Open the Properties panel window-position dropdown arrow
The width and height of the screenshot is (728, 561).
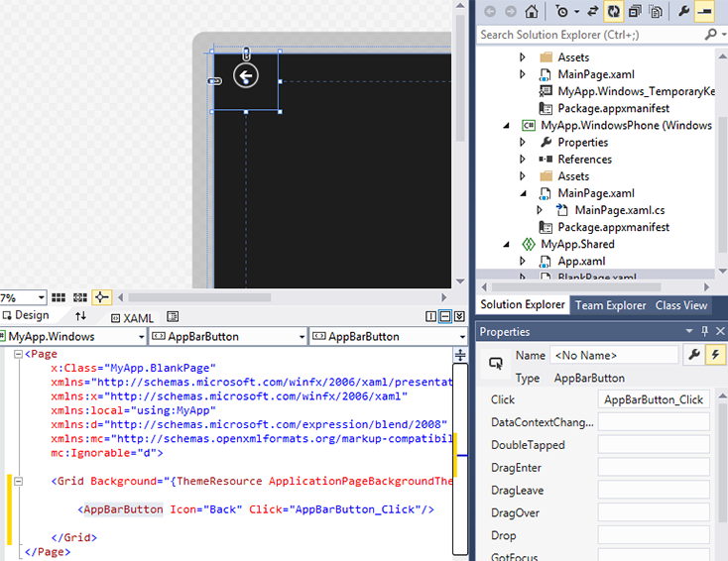pyautogui.click(x=689, y=331)
